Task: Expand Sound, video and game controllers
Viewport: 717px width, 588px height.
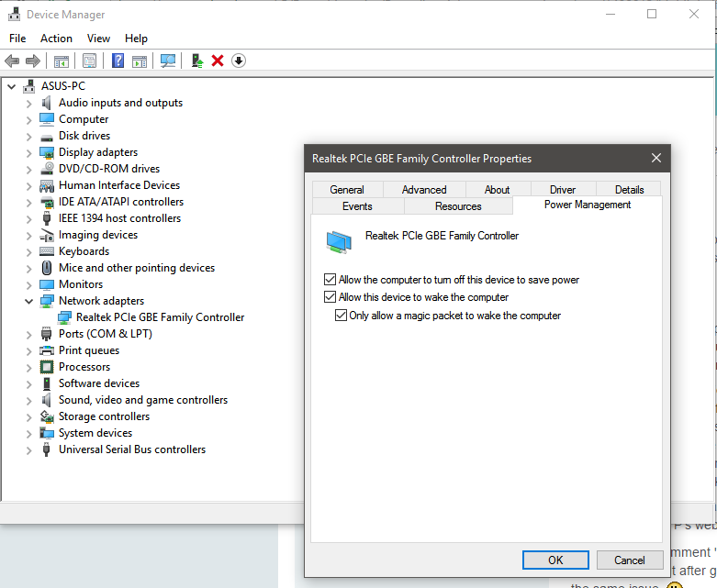Action: (28, 401)
